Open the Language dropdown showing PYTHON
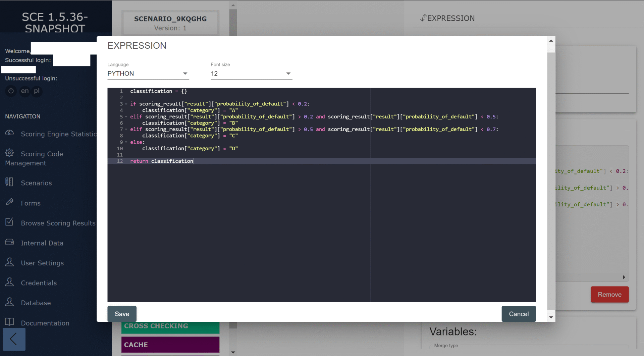Screen dimensions: 644x356 click(148, 73)
